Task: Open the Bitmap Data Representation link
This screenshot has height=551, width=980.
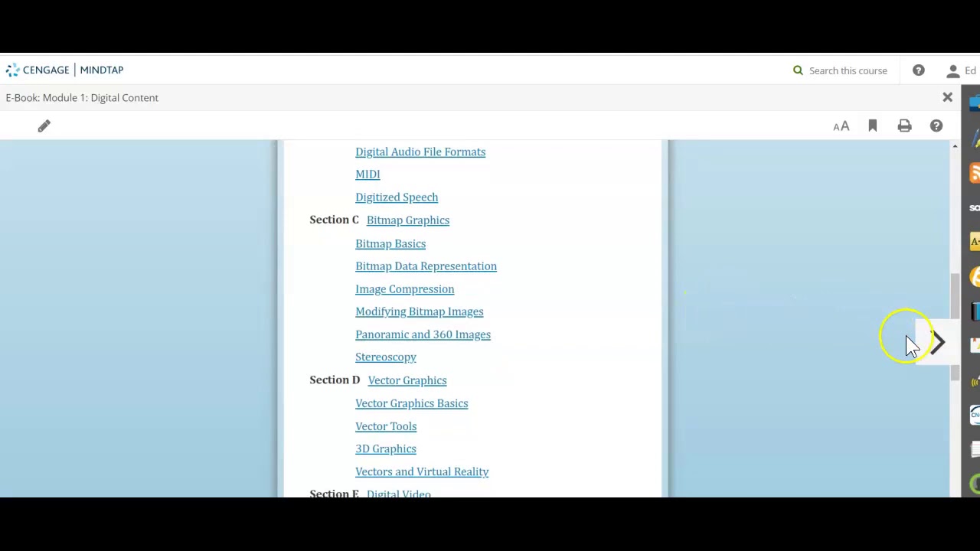Action: tap(426, 266)
